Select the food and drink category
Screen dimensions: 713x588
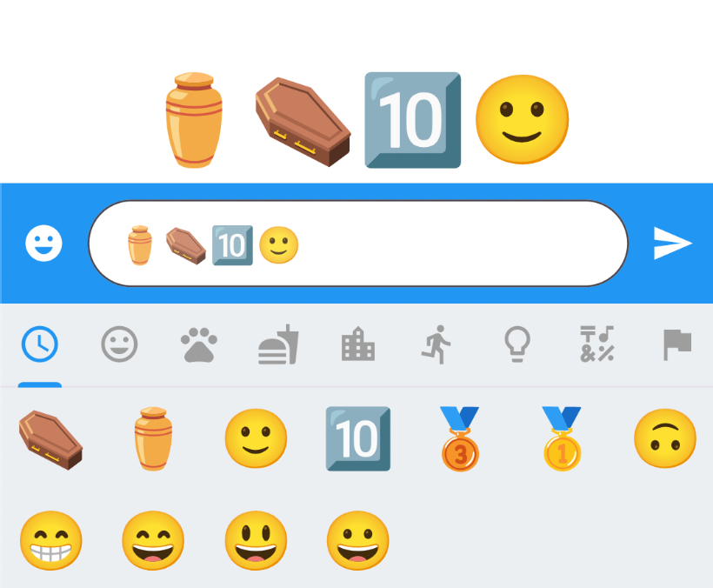pyautogui.click(x=278, y=344)
